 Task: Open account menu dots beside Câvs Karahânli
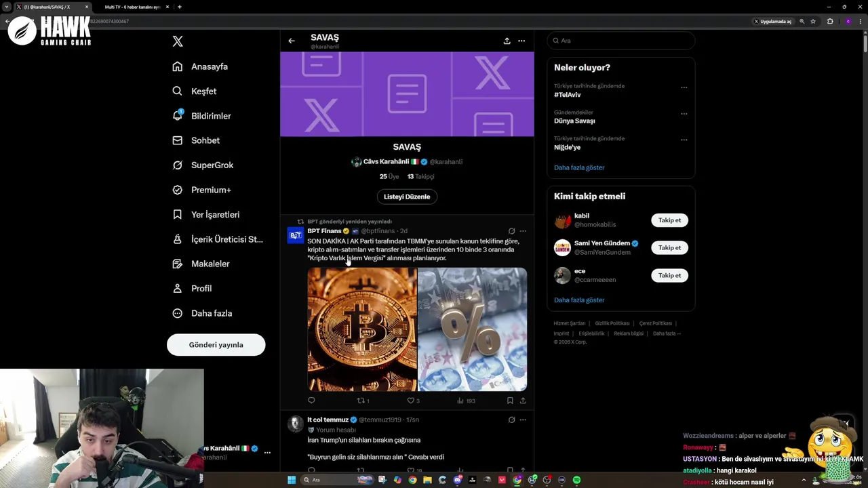click(267, 452)
